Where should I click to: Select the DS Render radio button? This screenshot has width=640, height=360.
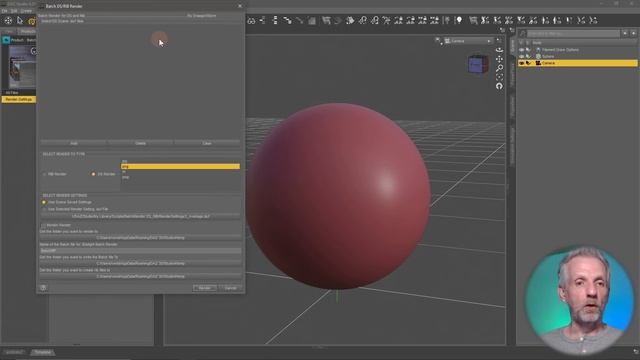point(93,174)
